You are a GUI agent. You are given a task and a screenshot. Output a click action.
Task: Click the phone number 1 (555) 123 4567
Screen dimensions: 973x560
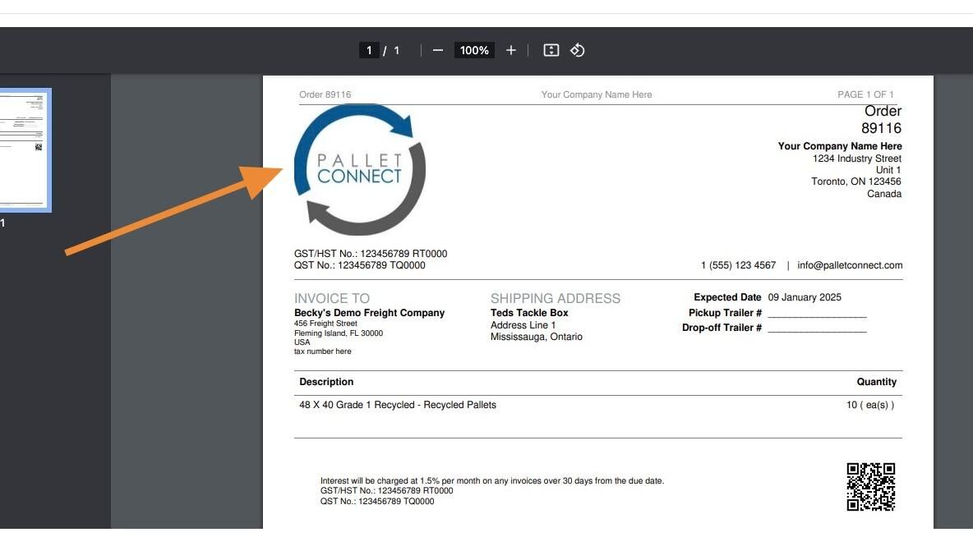coord(738,265)
